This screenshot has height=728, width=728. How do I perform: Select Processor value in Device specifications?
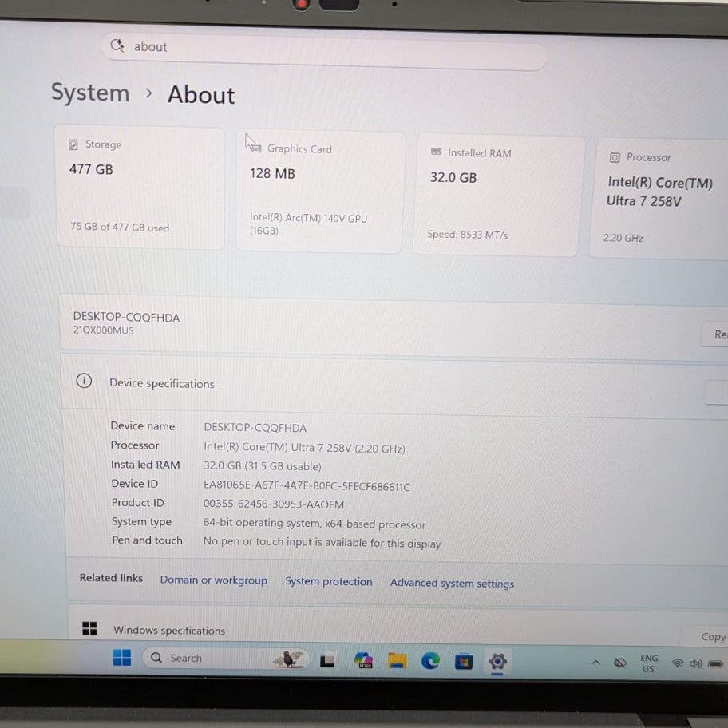point(304,448)
